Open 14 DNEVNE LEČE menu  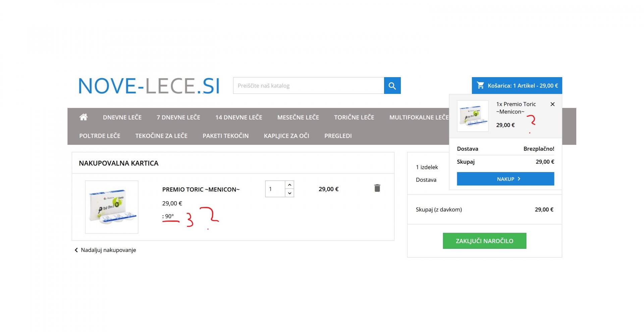(x=239, y=117)
